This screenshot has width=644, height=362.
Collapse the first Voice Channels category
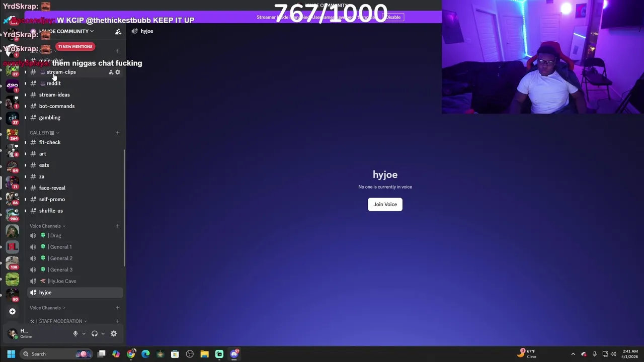click(47, 226)
